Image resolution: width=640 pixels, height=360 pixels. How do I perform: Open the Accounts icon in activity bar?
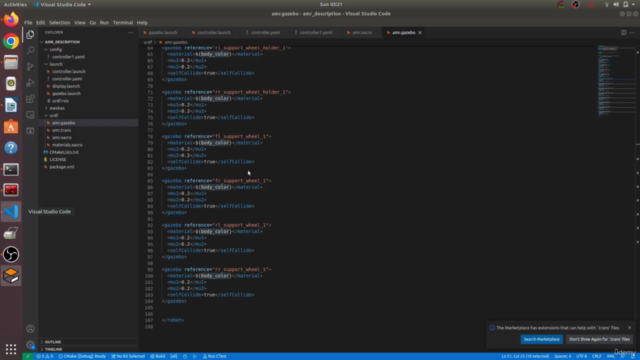30,329
